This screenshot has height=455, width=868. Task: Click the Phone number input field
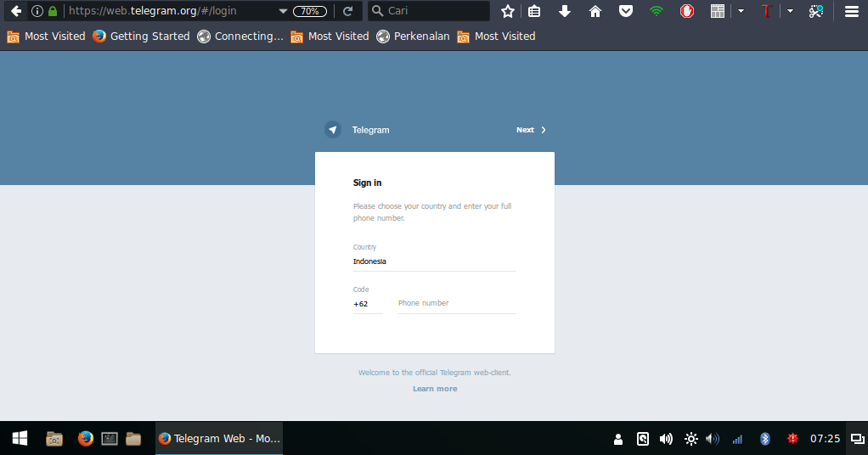coord(457,303)
